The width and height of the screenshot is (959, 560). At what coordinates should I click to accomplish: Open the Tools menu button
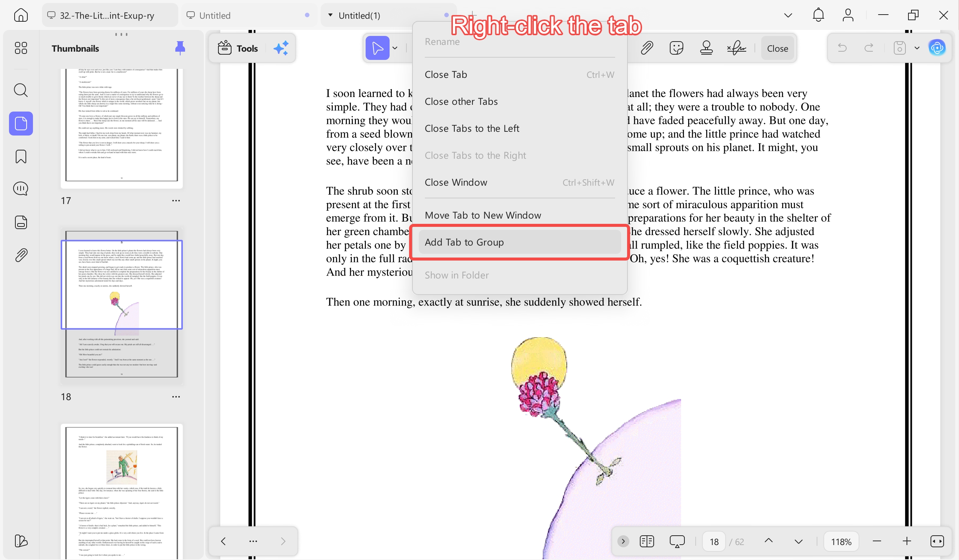pos(238,48)
